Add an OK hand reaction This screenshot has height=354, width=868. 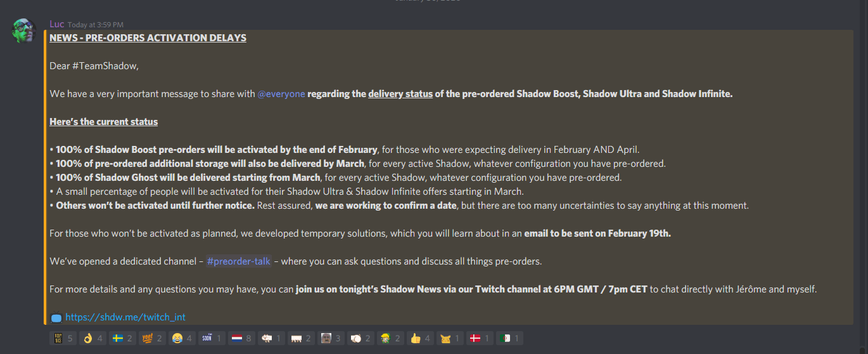point(93,339)
